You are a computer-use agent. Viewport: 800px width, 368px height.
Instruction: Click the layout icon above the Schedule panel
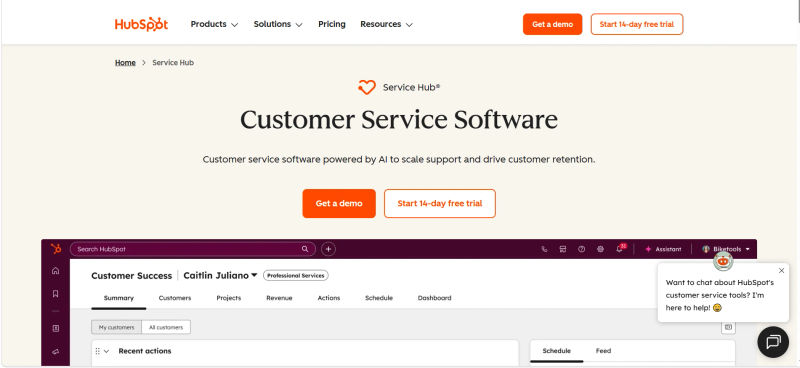(728, 327)
